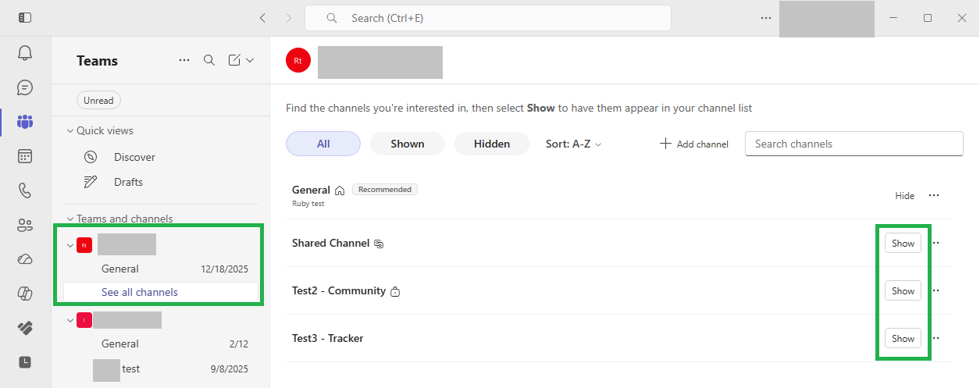Show the Shared Channel
980x388 pixels.
click(x=903, y=244)
